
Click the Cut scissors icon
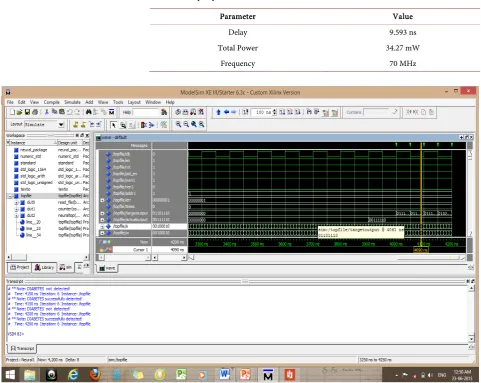47,112
